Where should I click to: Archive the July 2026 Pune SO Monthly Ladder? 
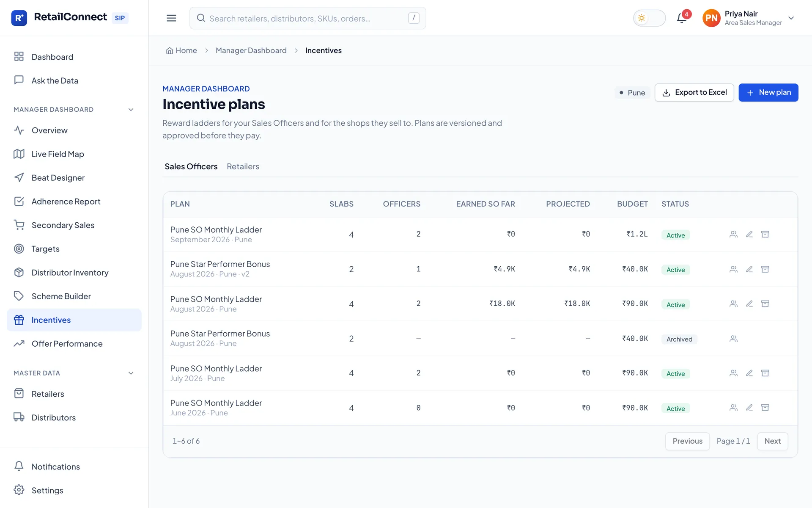(x=765, y=373)
